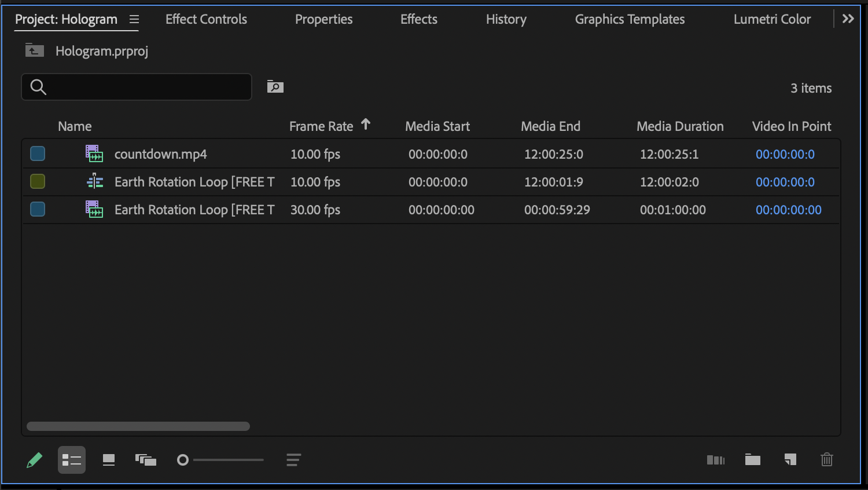Sort by the Media Duration column
The width and height of the screenshot is (868, 490).
pyautogui.click(x=680, y=126)
